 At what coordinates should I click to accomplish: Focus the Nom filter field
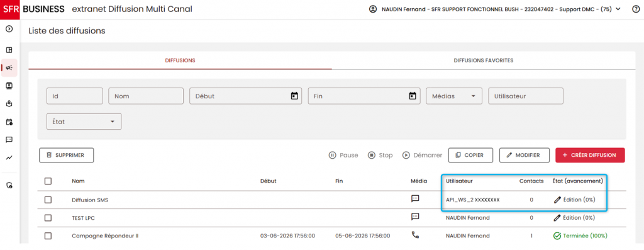tap(146, 96)
